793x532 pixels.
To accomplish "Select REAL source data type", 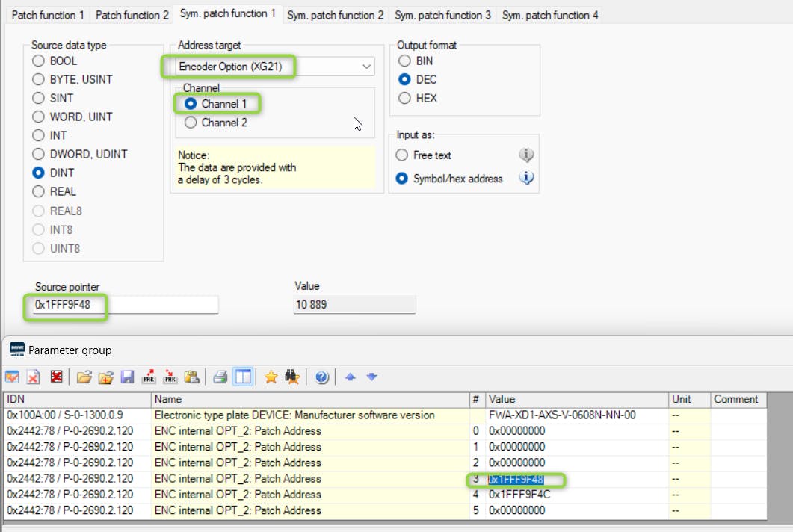I will (x=38, y=191).
